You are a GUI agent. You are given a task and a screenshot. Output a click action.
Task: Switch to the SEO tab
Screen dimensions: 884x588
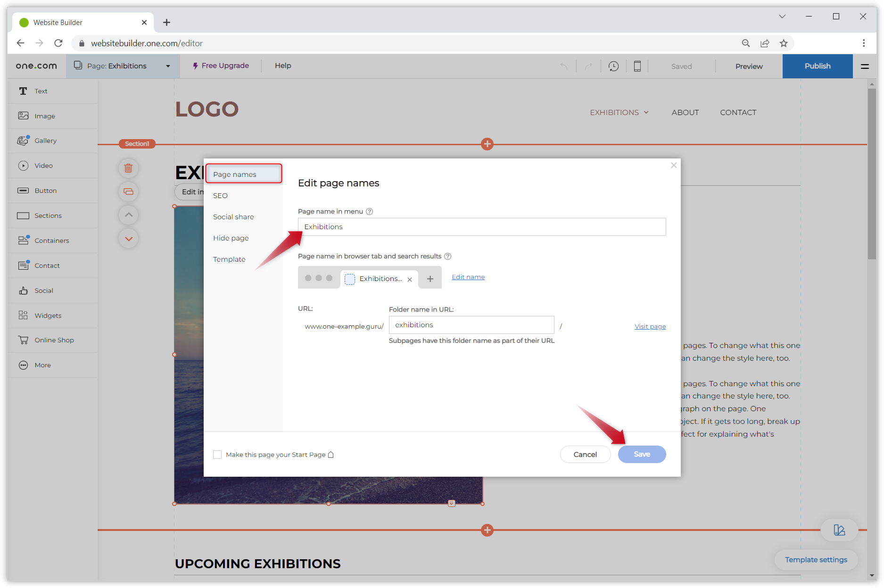coord(220,196)
